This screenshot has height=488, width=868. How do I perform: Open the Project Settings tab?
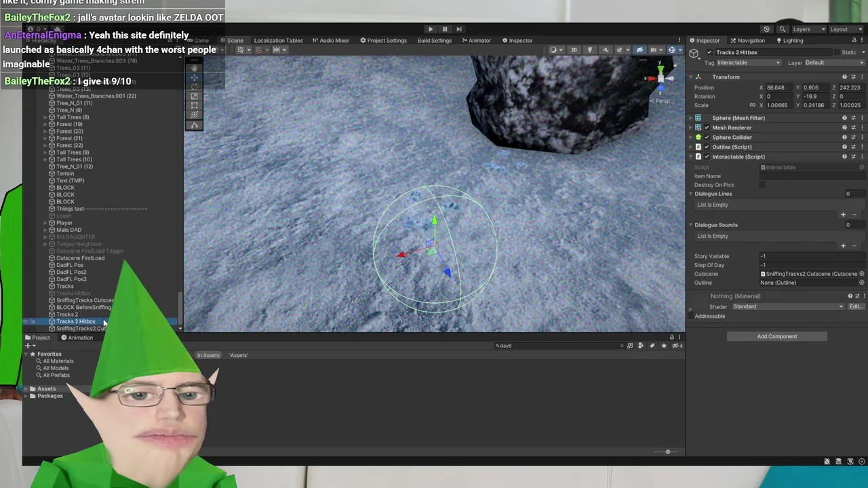383,41
